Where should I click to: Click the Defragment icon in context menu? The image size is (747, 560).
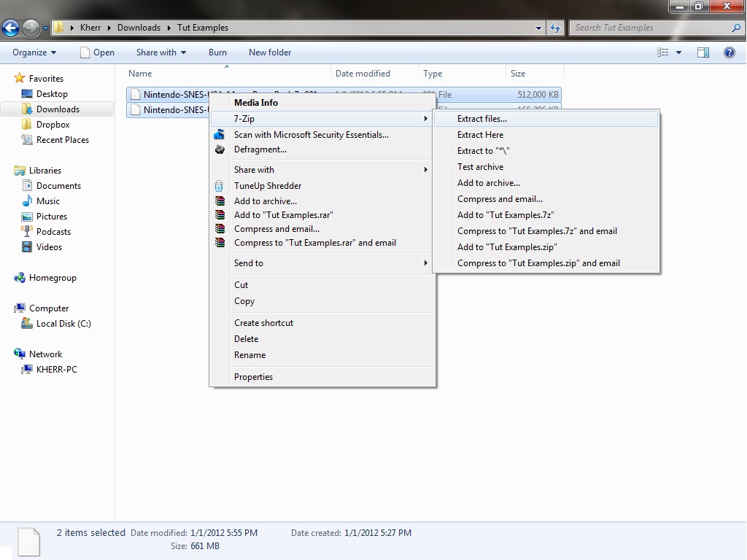click(x=220, y=149)
